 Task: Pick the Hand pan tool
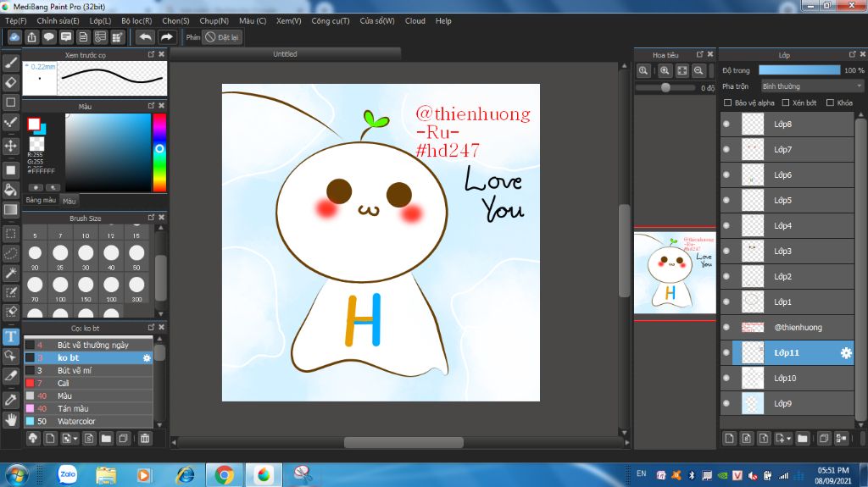click(x=11, y=419)
